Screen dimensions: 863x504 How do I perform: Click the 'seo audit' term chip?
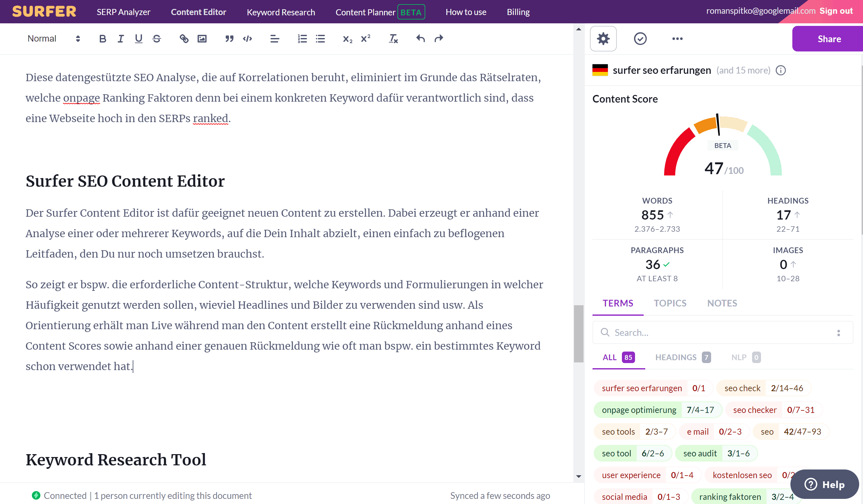(x=716, y=453)
